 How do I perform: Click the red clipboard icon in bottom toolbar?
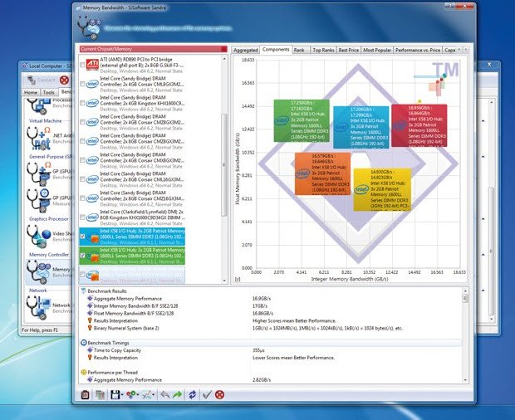coord(86,394)
